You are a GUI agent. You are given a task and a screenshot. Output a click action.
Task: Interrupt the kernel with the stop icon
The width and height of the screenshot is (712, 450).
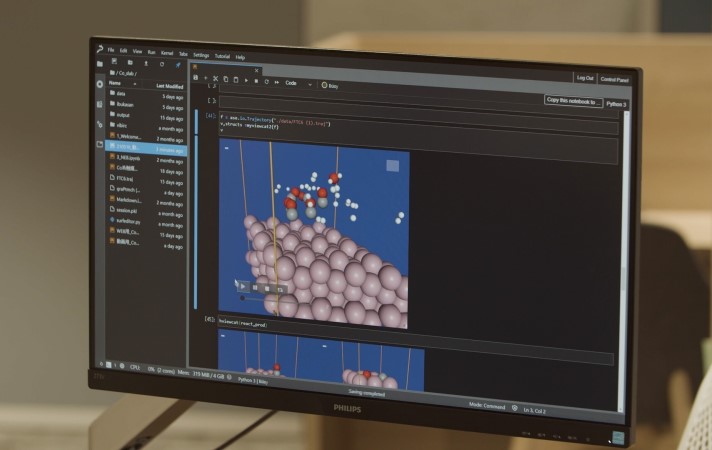coord(256,81)
